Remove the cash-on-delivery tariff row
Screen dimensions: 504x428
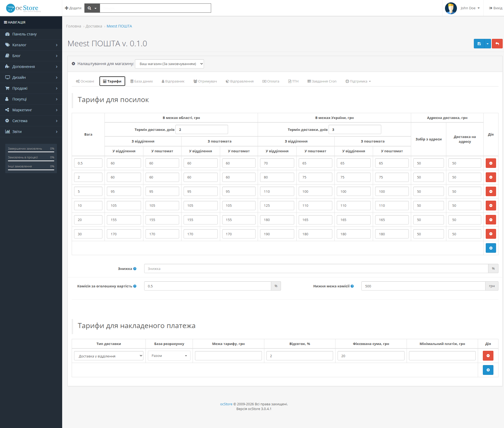click(488, 356)
